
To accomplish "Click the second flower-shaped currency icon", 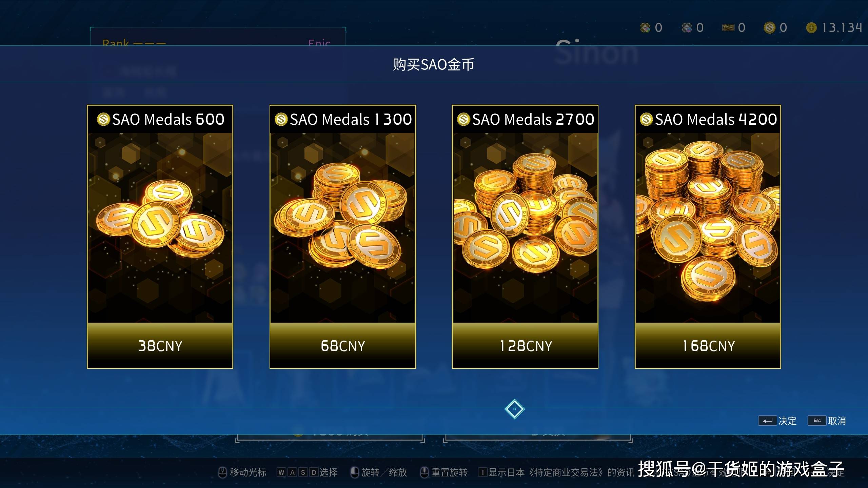I will coord(687,27).
